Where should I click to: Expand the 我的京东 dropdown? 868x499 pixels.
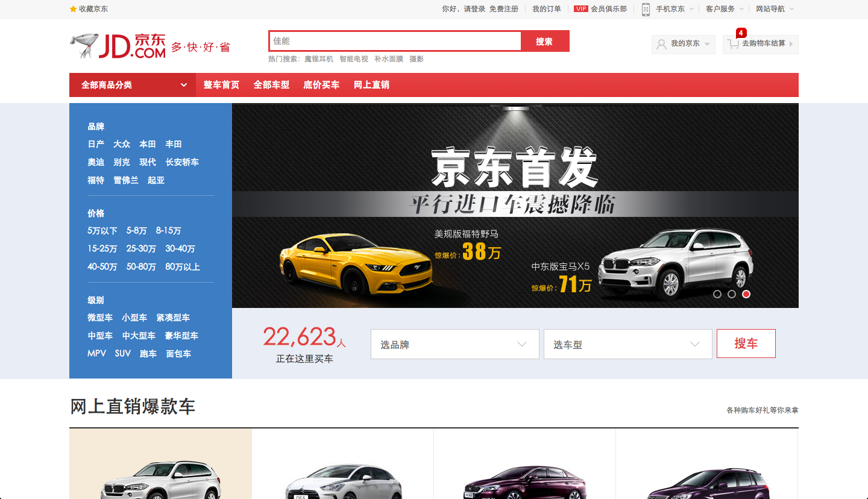point(684,44)
